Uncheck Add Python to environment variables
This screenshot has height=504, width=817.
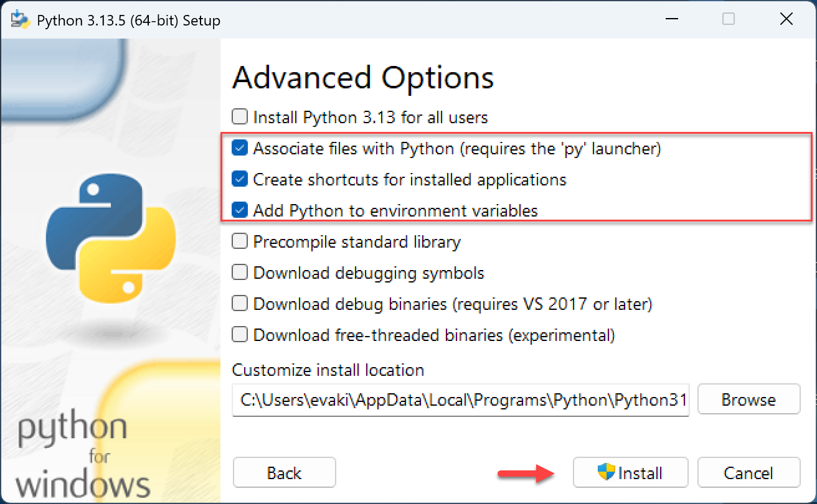tap(240, 210)
